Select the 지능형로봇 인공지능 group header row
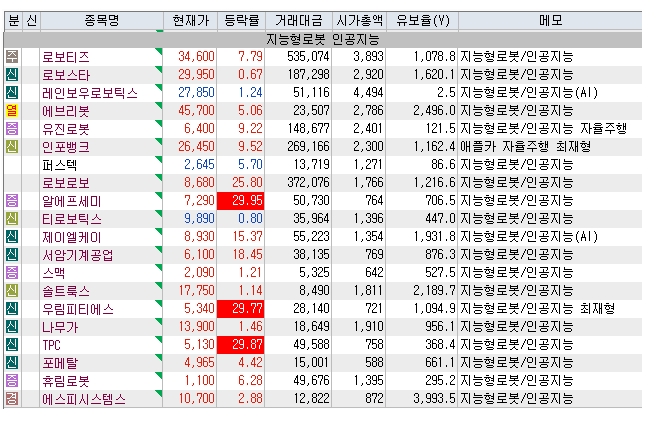Viewport: 663px width, 423px height. point(323,39)
